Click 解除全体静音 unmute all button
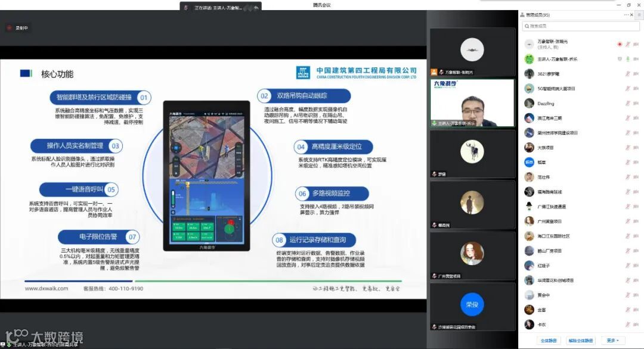The width and height of the screenshot is (644, 349). pos(580,341)
